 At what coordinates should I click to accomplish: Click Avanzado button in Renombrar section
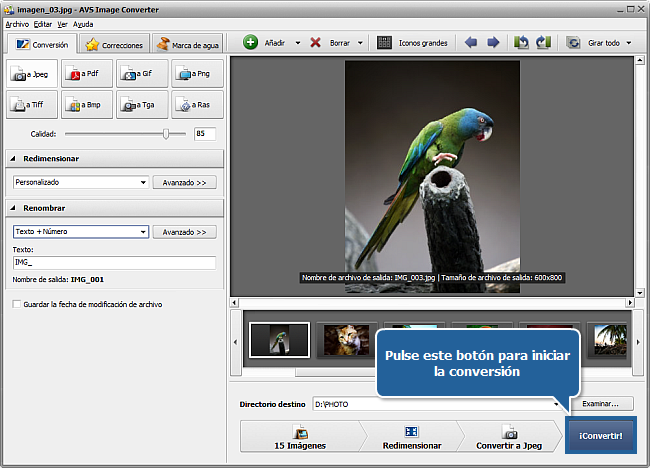point(184,232)
